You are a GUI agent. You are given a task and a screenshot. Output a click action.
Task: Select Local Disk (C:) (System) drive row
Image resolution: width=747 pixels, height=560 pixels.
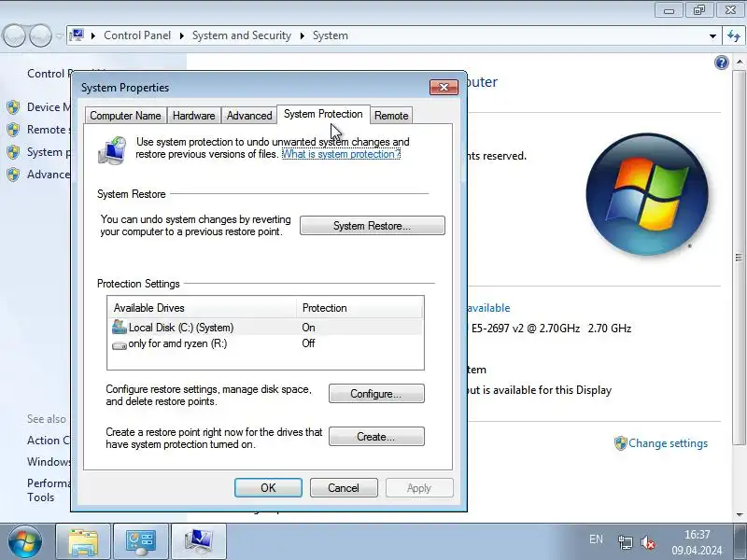pos(265,328)
